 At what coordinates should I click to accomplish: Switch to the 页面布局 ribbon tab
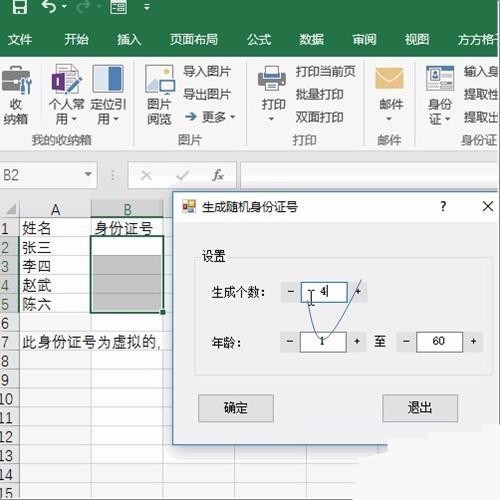point(194,40)
